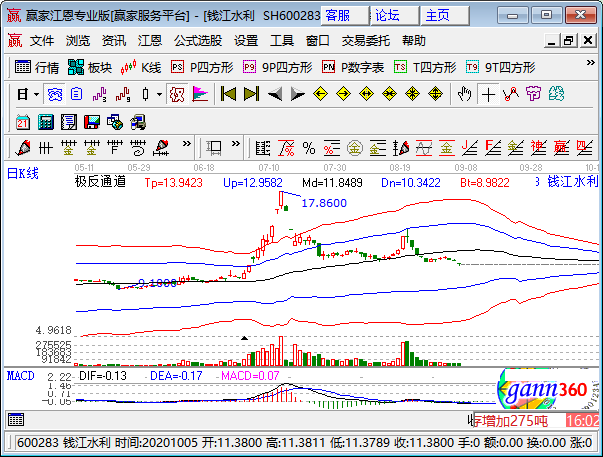Click the computer download icon
The height and width of the screenshot is (457, 603).
pos(138,122)
